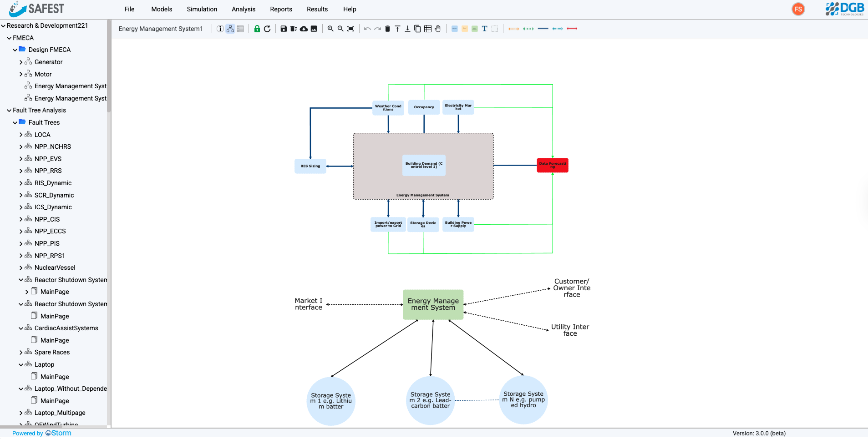
Task: Save the diagram using the save icon
Action: [284, 29]
